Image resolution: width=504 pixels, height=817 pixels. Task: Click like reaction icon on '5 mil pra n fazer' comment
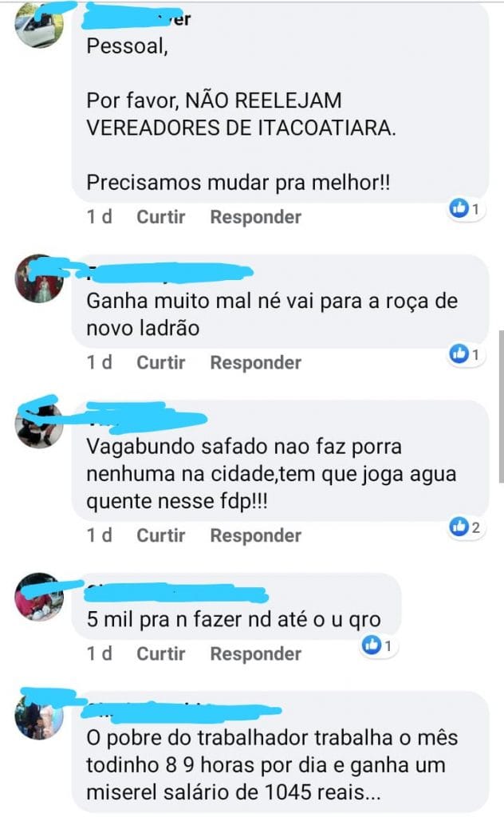click(372, 645)
